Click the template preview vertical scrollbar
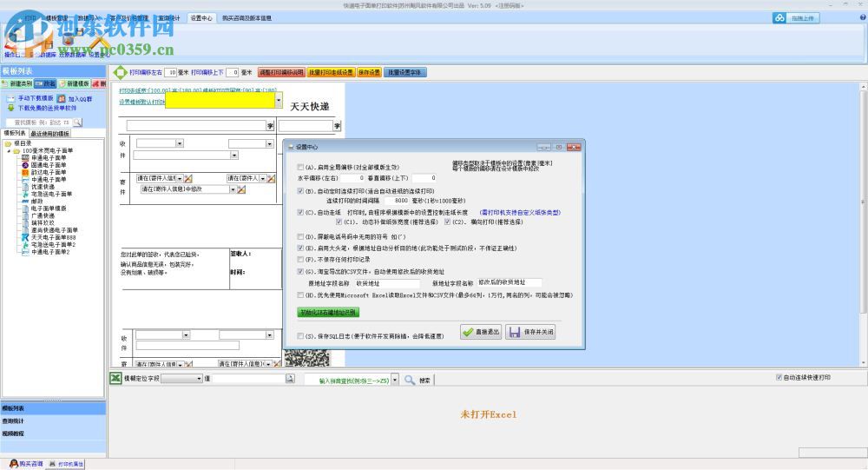Image resolution: width=868 pixels, height=470 pixels. pos(863,224)
